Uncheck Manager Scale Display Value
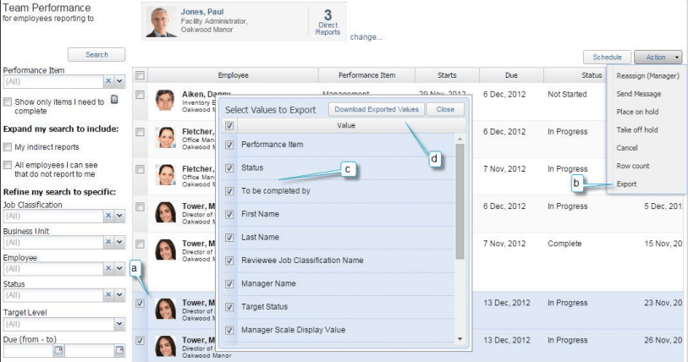Image resolution: width=688 pixels, height=362 pixels. tap(229, 330)
